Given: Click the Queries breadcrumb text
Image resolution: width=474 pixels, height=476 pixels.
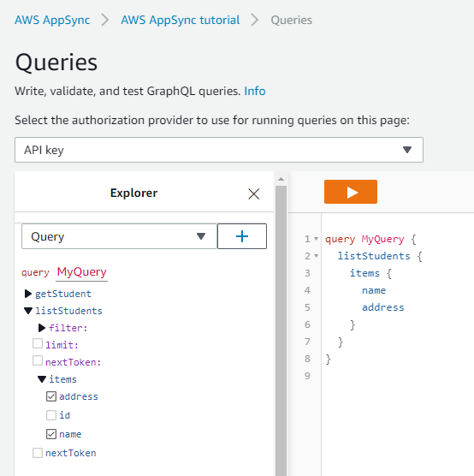Looking at the screenshot, I should [291, 20].
